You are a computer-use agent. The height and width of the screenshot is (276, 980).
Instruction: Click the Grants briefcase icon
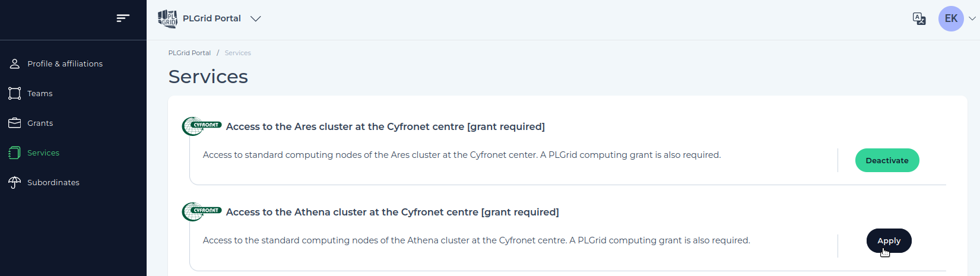click(x=15, y=123)
